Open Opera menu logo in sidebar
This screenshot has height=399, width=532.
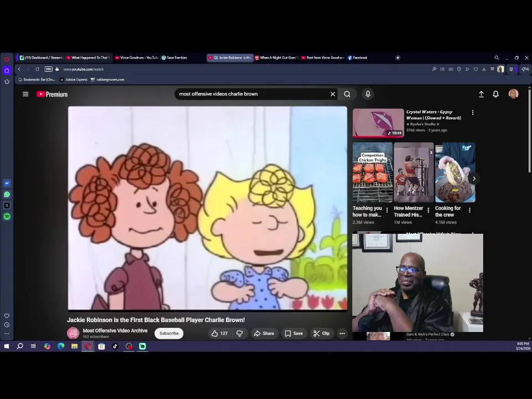(7, 59)
